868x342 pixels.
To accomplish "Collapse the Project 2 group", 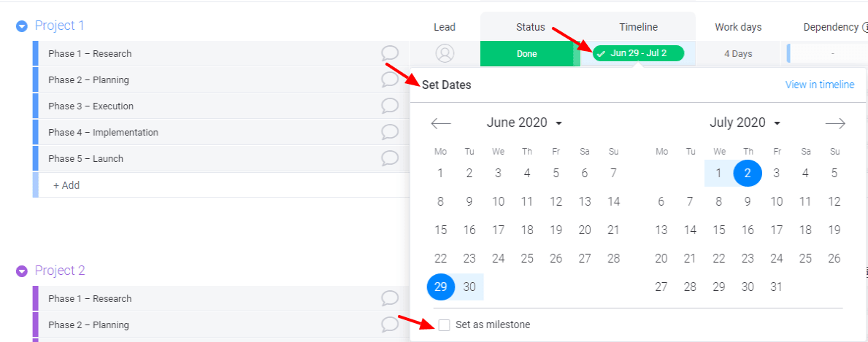I will coord(22,271).
